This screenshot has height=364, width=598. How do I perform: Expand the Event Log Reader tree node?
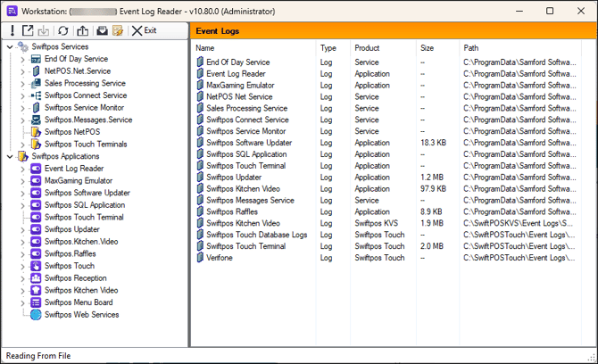coord(22,170)
